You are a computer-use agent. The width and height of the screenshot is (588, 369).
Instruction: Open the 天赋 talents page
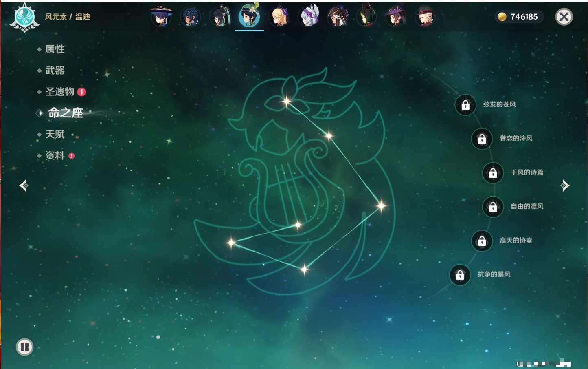pyautogui.click(x=55, y=134)
